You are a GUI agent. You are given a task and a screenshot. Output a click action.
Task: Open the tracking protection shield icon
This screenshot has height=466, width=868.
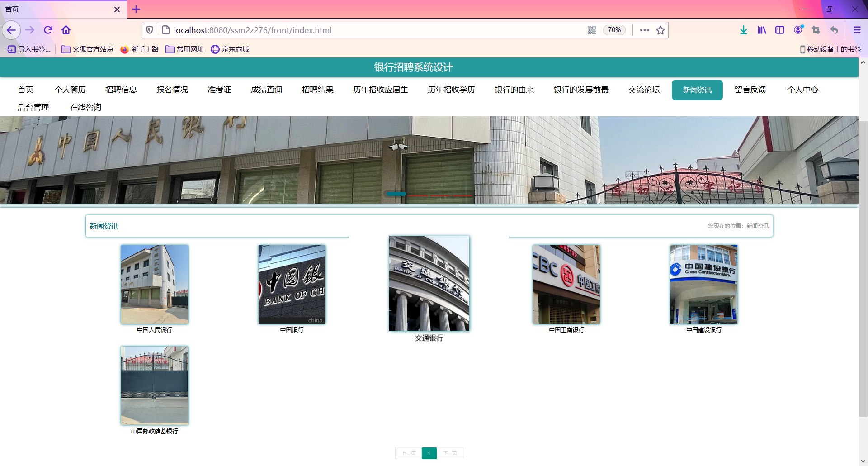coord(150,30)
